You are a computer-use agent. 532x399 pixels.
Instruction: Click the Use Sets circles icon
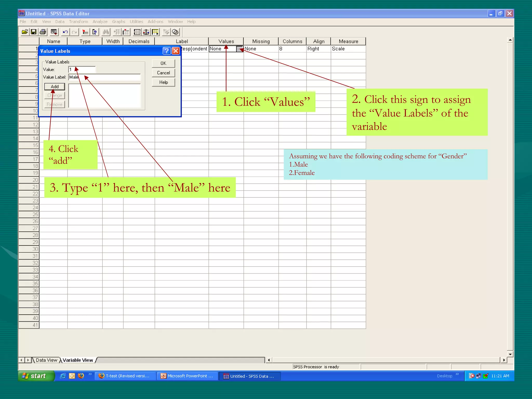point(176,32)
